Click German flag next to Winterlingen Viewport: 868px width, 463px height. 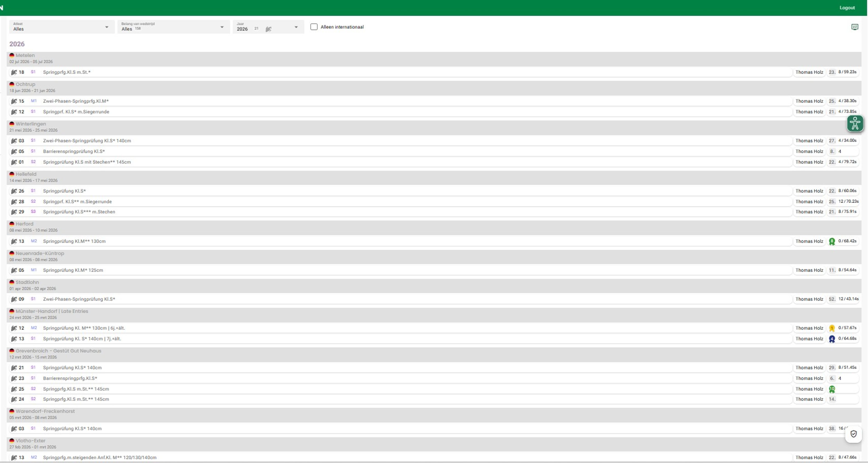12,124
